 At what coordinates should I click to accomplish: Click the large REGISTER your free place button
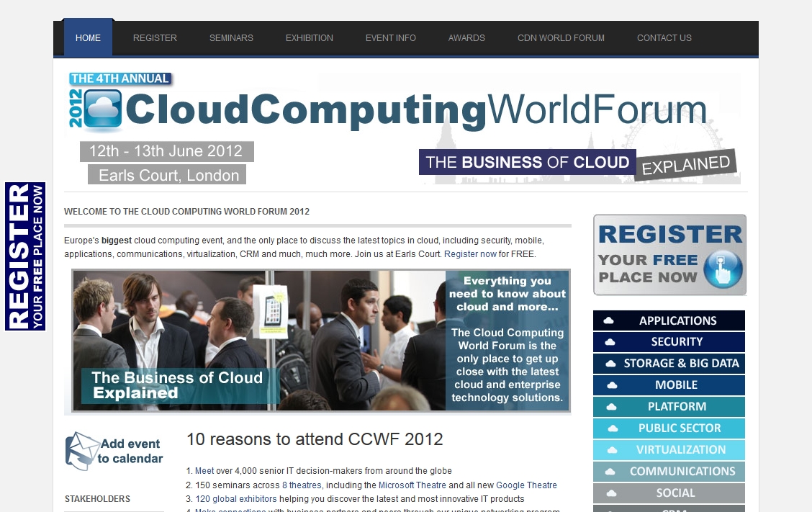click(669, 255)
